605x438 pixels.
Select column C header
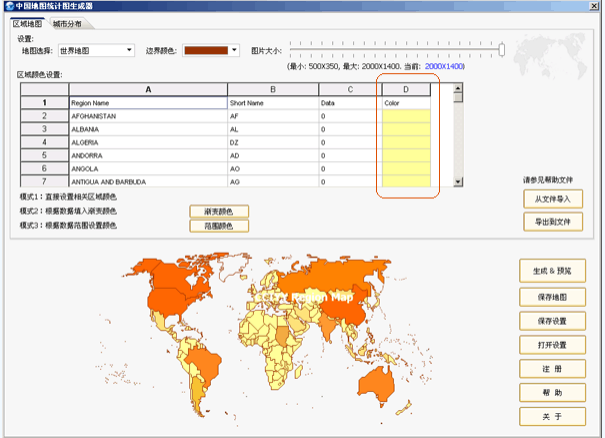tap(350, 90)
